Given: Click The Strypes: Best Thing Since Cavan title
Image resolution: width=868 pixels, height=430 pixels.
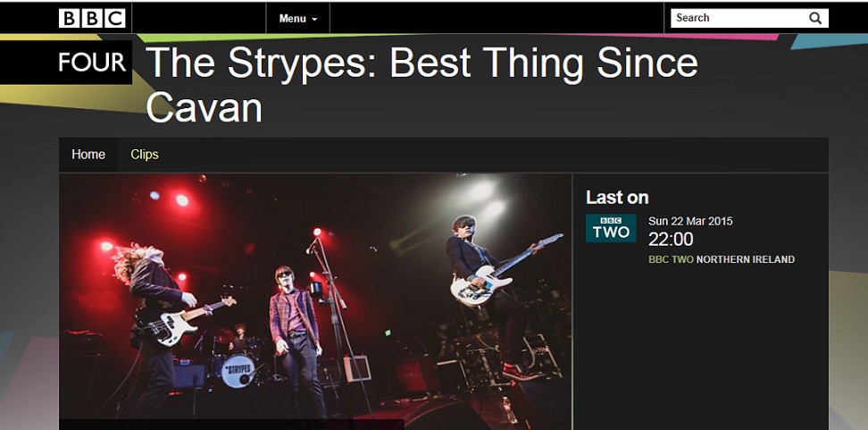Looking at the screenshot, I should pyautogui.click(x=421, y=85).
